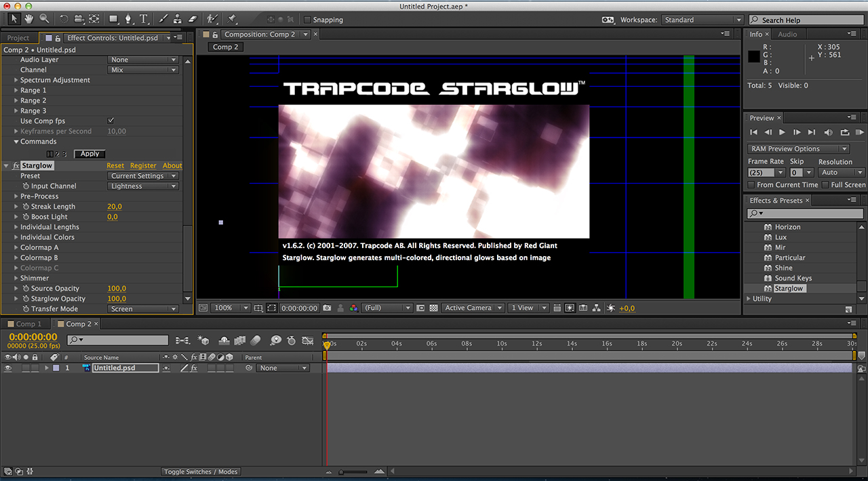Select the Effects & Presets tab
Image resolution: width=868 pixels, height=481 pixels.
776,201
